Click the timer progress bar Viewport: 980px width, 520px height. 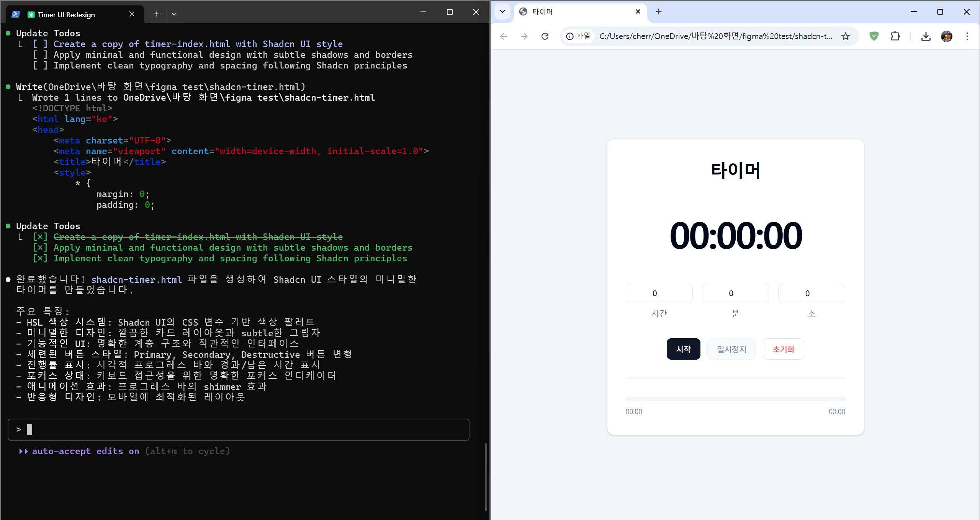pos(735,399)
